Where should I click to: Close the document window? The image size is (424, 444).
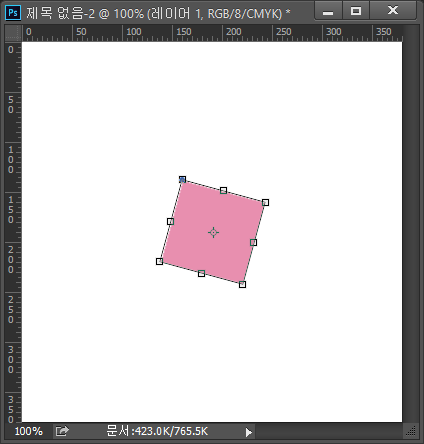tap(393, 11)
